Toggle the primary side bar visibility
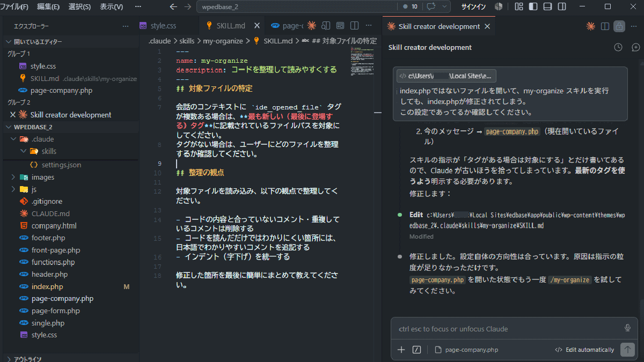The height and width of the screenshot is (362, 644). pos(533,7)
